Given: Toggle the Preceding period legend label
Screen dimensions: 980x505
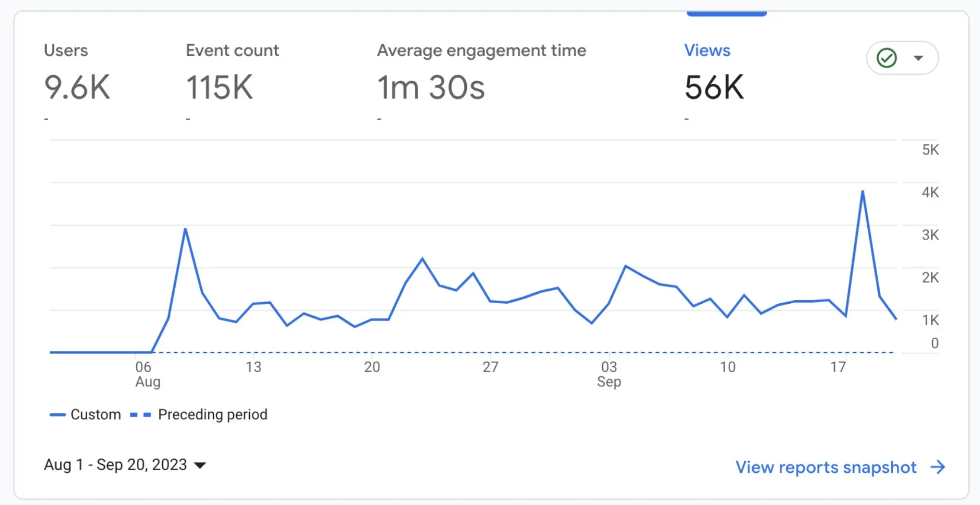Looking at the screenshot, I should pyautogui.click(x=213, y=414).
